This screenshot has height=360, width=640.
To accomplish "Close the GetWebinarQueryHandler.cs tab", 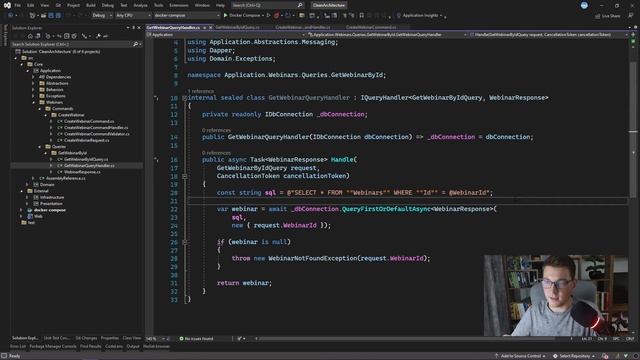I will coord(211,27).
